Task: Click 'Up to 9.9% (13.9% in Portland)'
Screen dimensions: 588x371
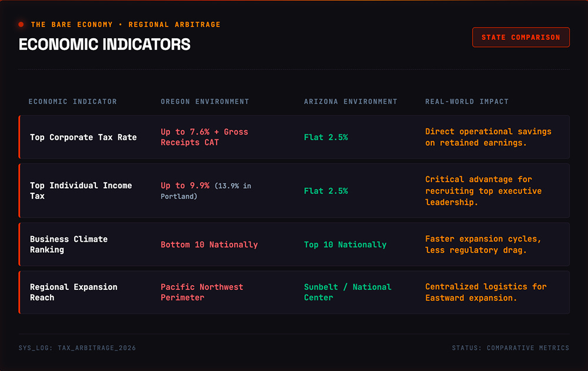Action: coord(206,190)
